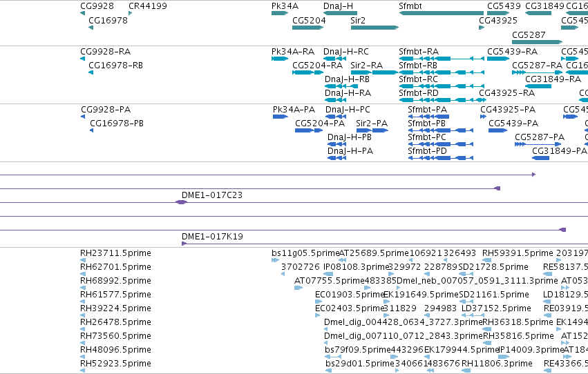
Task: Click the DnaJ-H-PB protein label
Action: [x=349, y=137]
